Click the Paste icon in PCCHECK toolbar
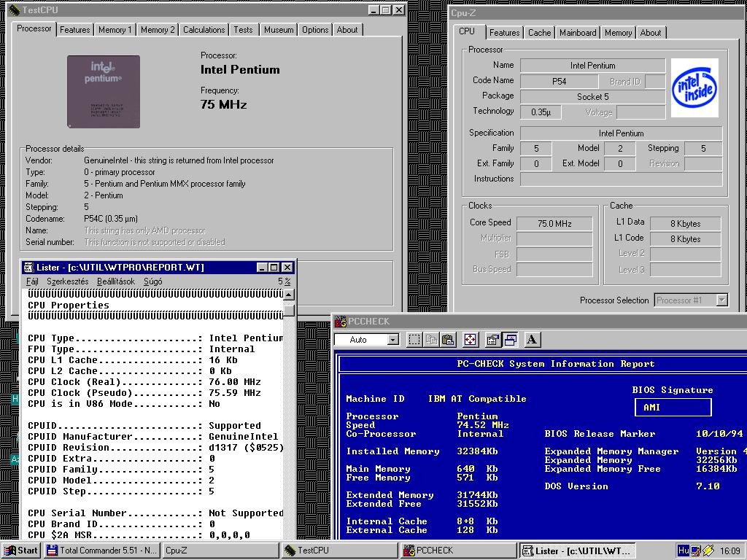The width and height of the screenshot is (747, 560). 448,340
